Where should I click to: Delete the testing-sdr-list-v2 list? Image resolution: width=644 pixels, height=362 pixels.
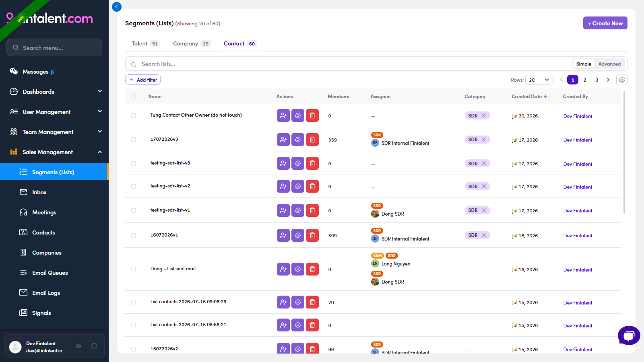(312, 186)
